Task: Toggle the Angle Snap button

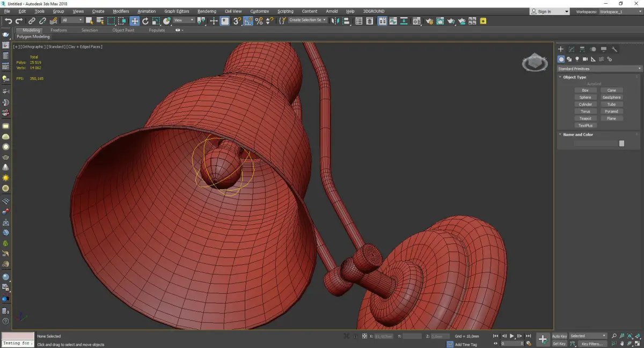Action: pos(248,21)
